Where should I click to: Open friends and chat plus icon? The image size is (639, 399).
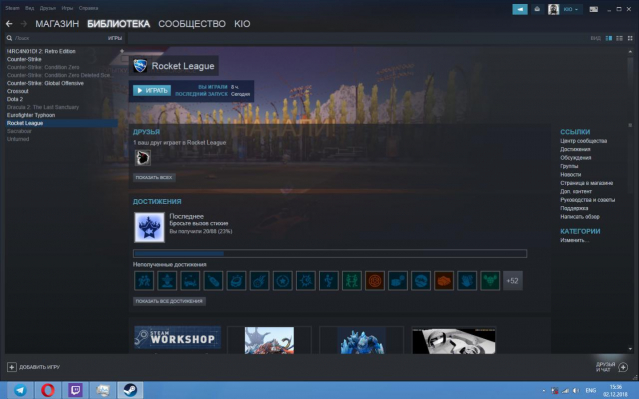pos(623,367)
